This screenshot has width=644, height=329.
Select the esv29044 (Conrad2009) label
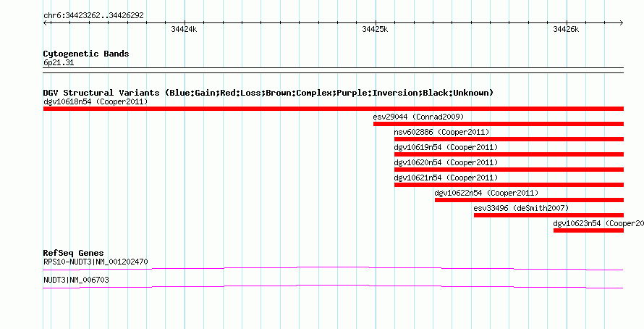tap(418, 117)
